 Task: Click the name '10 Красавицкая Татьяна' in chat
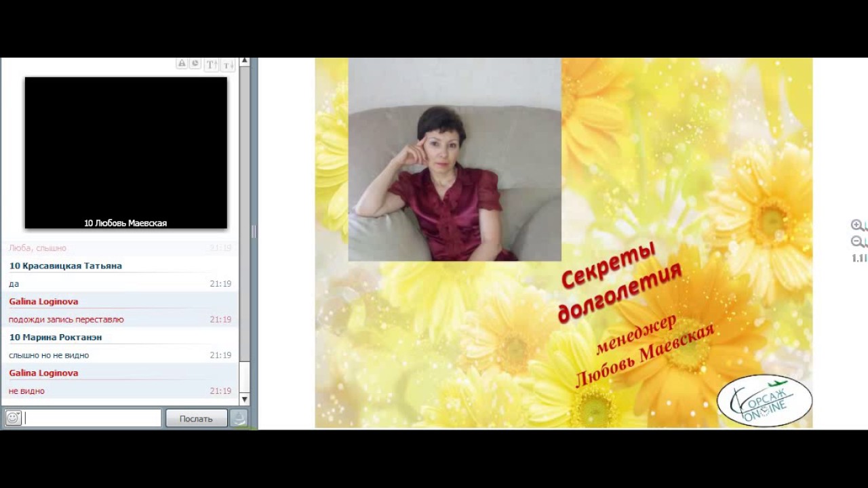point(66,266)
